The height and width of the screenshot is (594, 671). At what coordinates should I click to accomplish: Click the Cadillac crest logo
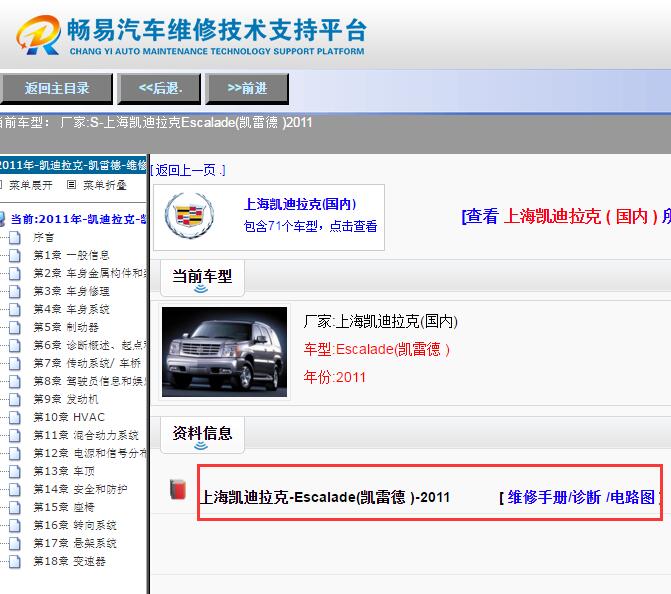[x=190, y=215]
